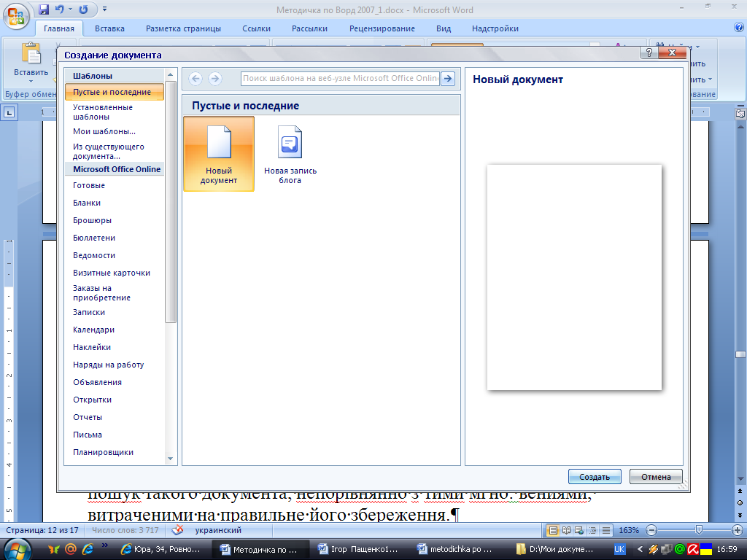Switch to Web Layout view
This screenshot has width=747, height=560.
click(x=579, y=530)
